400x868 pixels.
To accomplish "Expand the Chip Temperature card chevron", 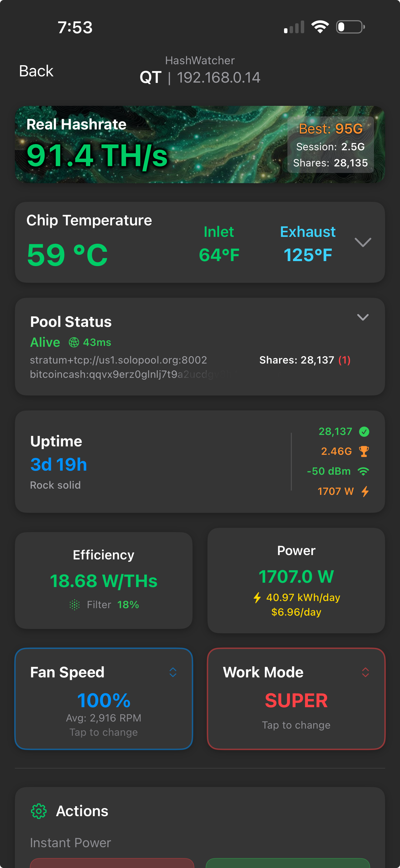I will (362, 242).
